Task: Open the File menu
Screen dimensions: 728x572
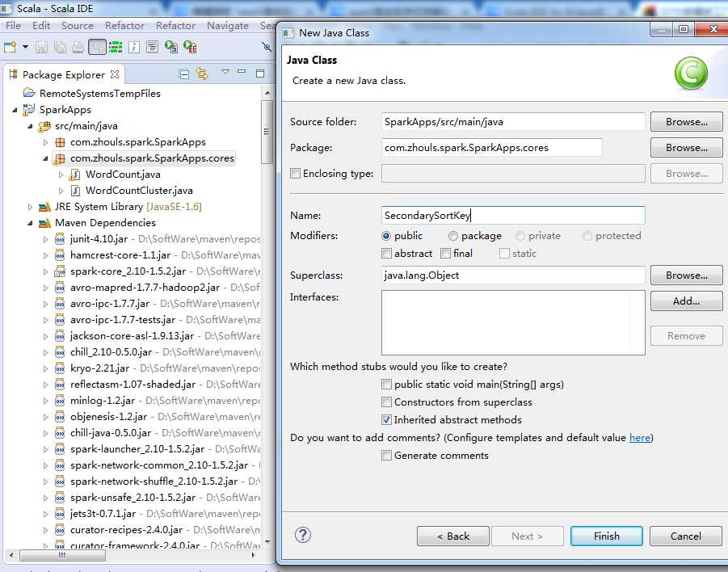Action: [13, 26]
